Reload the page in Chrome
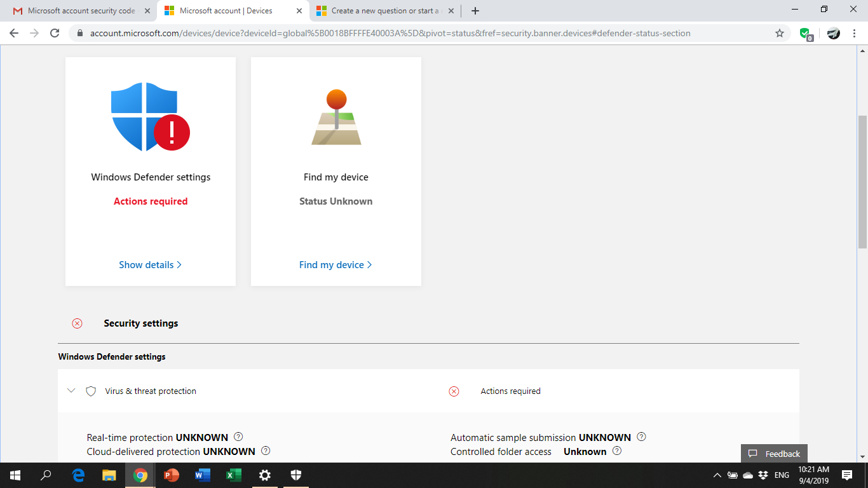Screen dimensions: 868x488 tap(55, 33)
